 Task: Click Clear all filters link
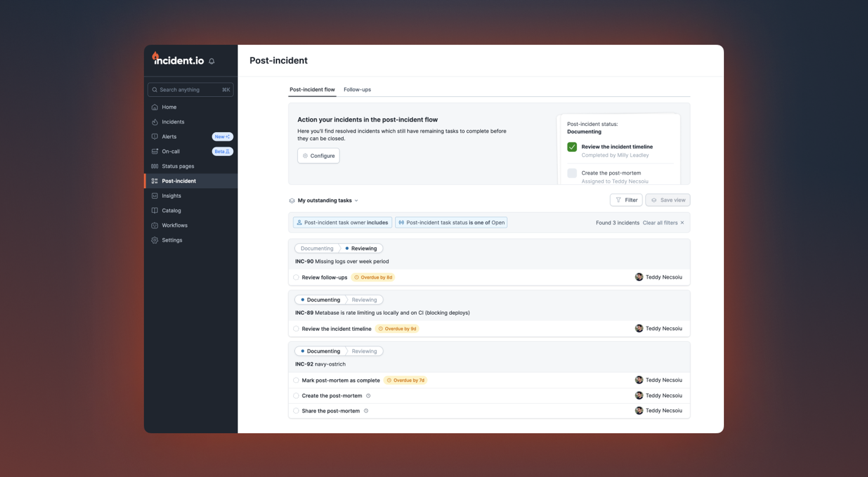click(660, 223)
